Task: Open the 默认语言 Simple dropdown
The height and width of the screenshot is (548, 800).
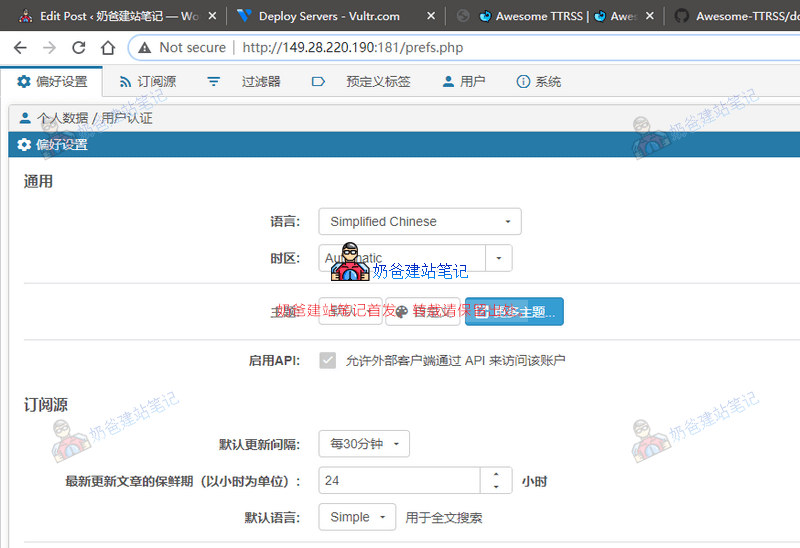Action: 357,517
